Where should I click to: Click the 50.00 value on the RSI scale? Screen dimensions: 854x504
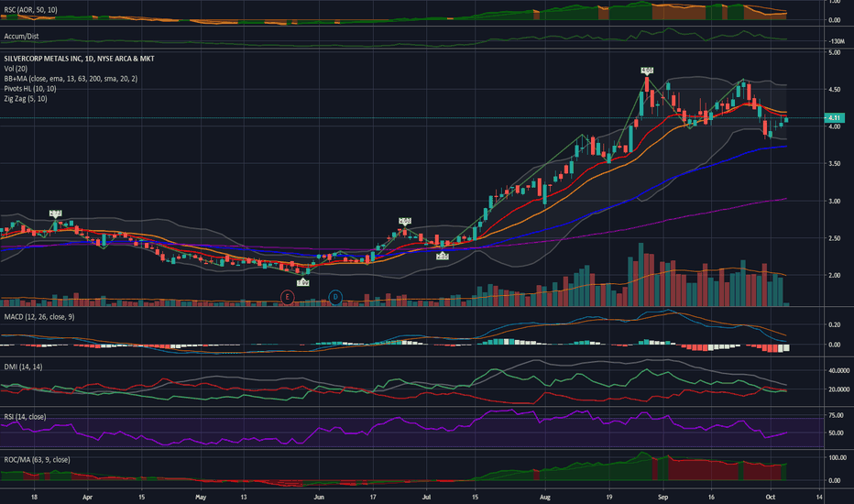pyautogui.click(x=836, y=433)
